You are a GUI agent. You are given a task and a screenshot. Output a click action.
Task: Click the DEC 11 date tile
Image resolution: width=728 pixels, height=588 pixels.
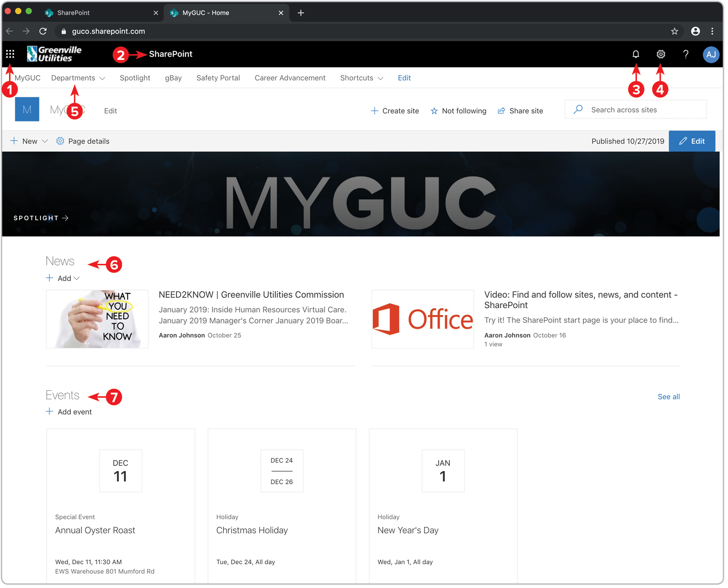[121, 471]
